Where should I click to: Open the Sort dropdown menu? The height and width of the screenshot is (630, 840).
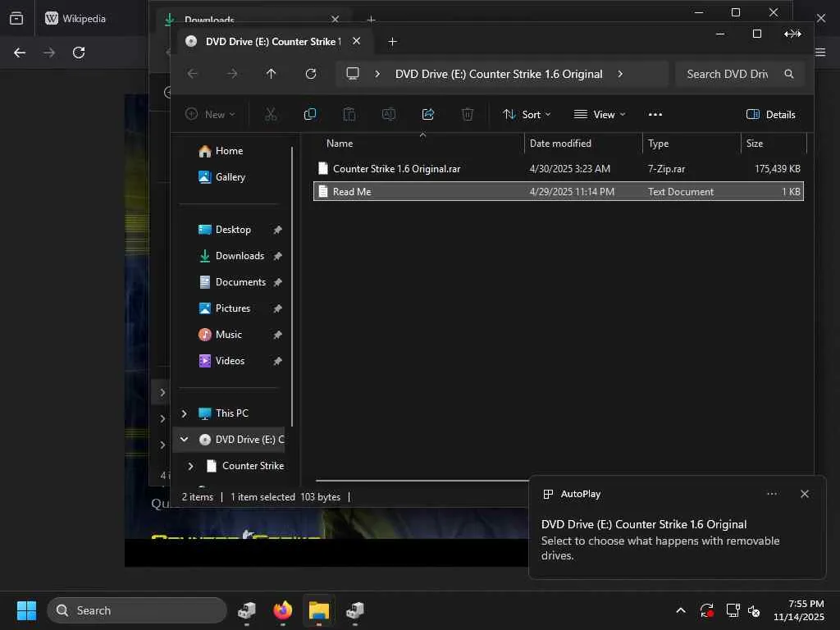click(527, 114)
